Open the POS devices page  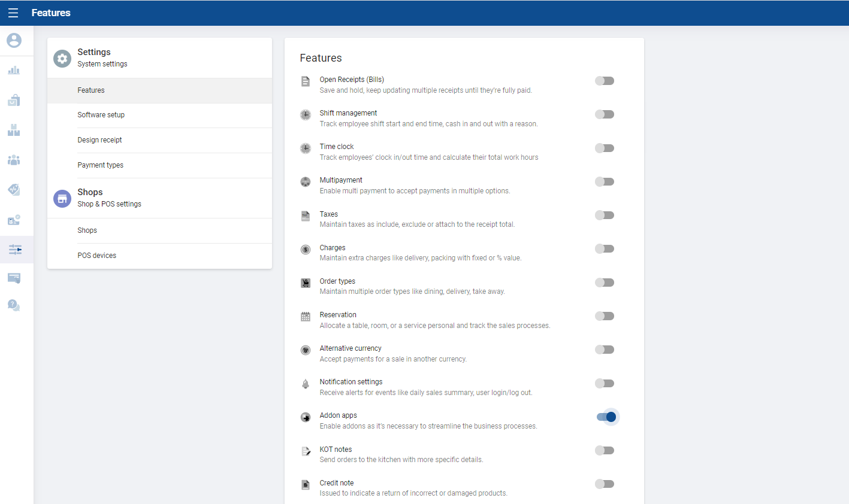point(96,256)
